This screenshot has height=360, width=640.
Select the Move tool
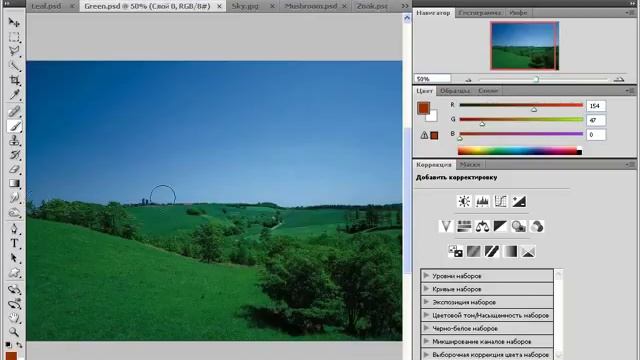tap(14, 22)
